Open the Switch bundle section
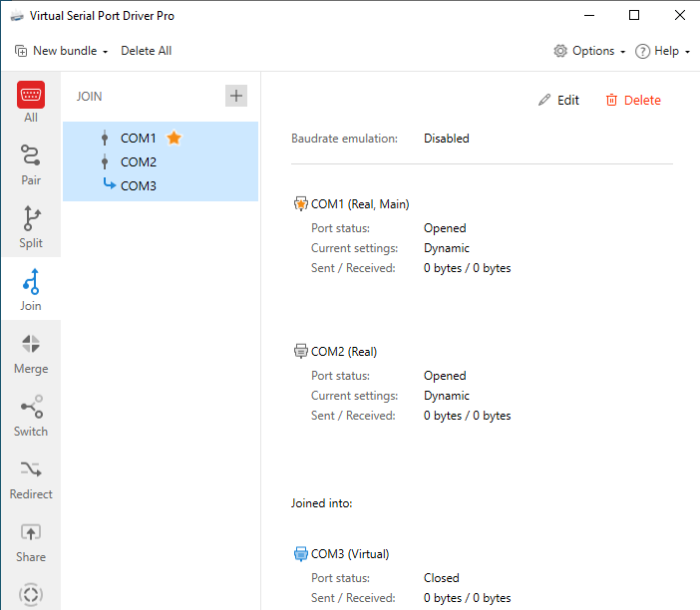 31,415
